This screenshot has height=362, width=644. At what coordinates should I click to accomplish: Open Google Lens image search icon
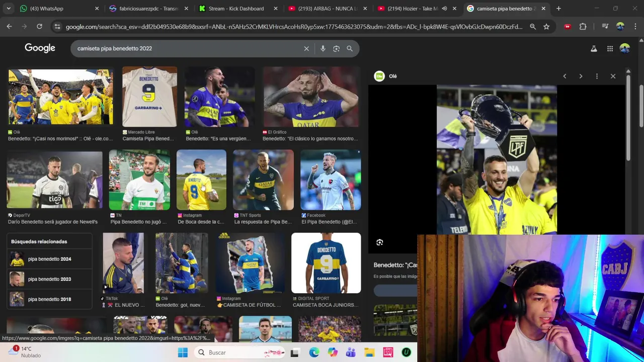pyautogui.click(x=336, y=48)
